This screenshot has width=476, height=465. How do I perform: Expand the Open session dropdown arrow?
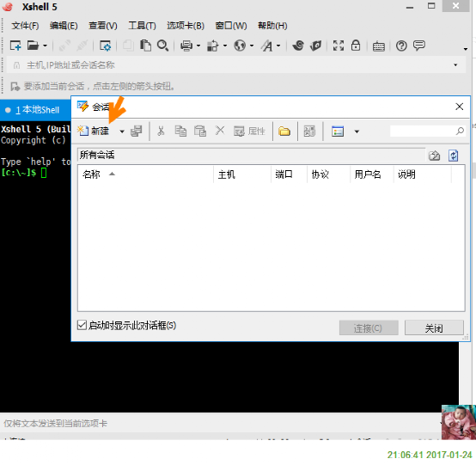[x=45, y=46]
